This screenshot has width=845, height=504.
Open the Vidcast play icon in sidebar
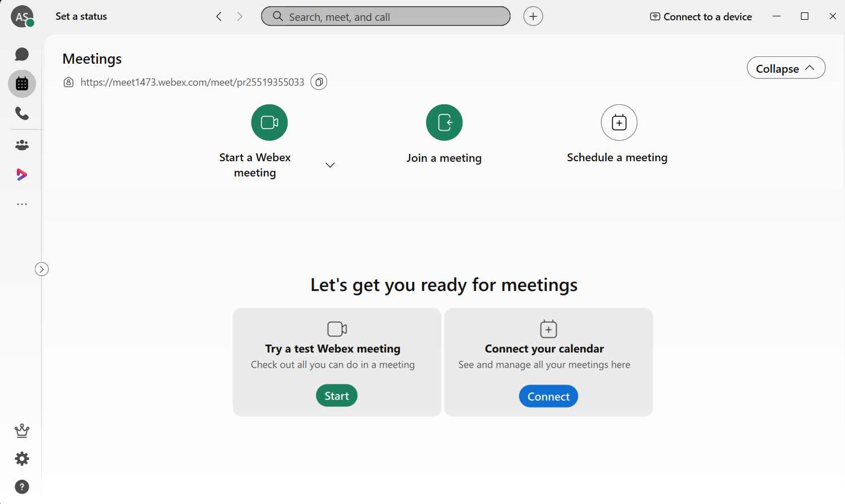coord(21,175)
